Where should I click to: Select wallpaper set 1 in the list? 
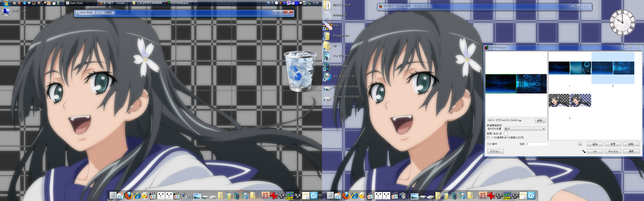(x=570, y=68)
